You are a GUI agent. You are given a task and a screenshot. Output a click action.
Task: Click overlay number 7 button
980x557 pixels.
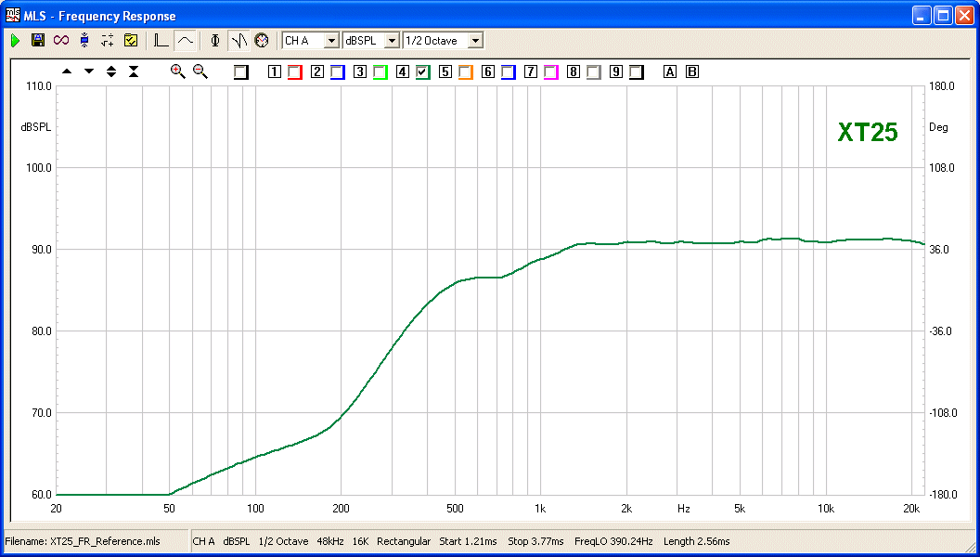point(531,71)
